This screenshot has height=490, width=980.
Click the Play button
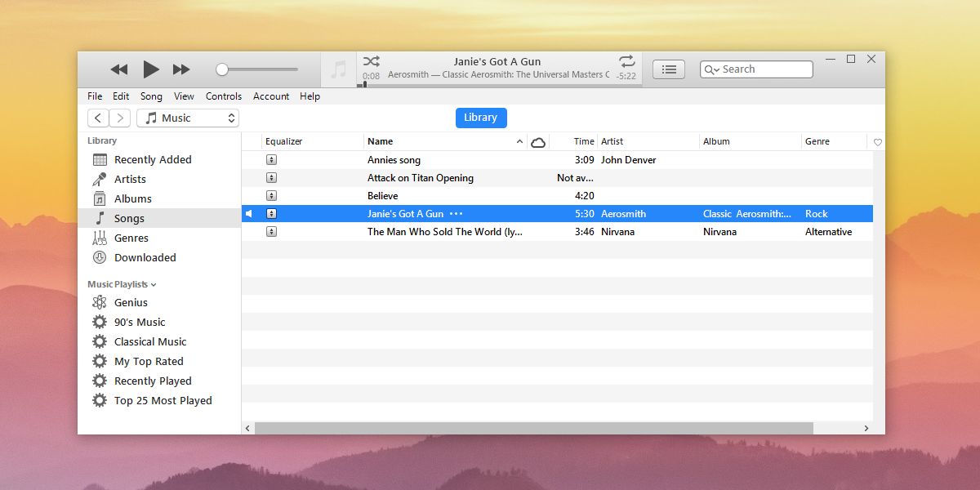click(151, 69)
